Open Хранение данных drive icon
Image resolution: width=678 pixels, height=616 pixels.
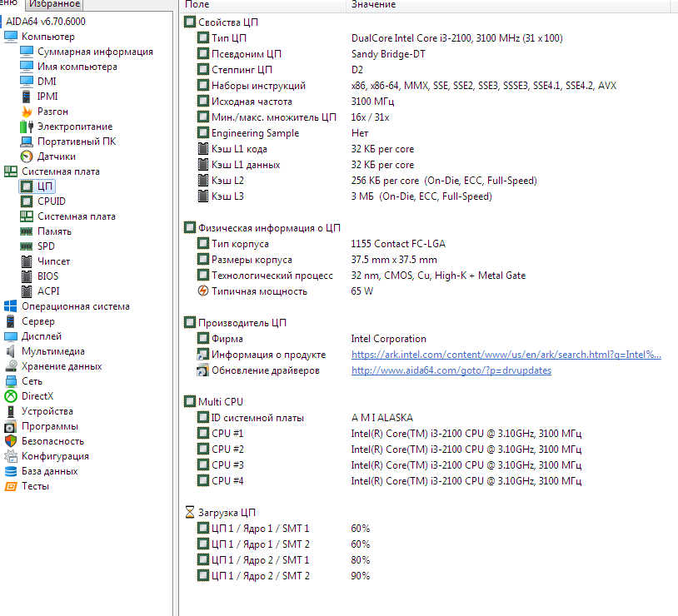[10, 366]
